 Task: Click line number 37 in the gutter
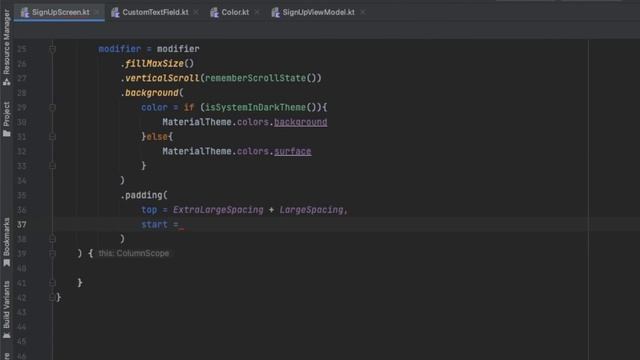(22, 224)
